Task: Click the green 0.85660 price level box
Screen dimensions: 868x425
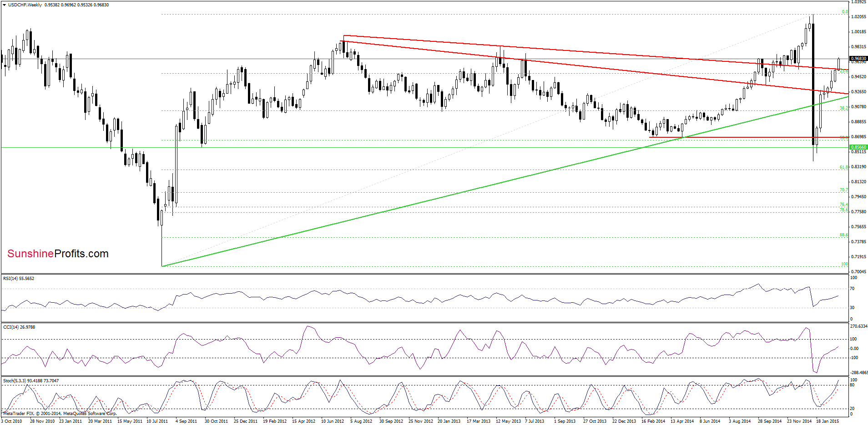Action: 858,147
